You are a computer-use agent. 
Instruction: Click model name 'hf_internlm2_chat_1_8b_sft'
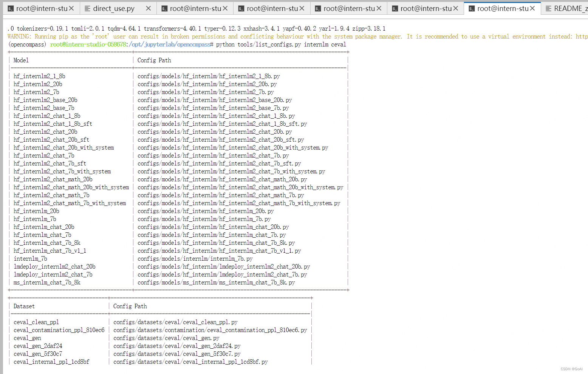(x=53, y=124)
